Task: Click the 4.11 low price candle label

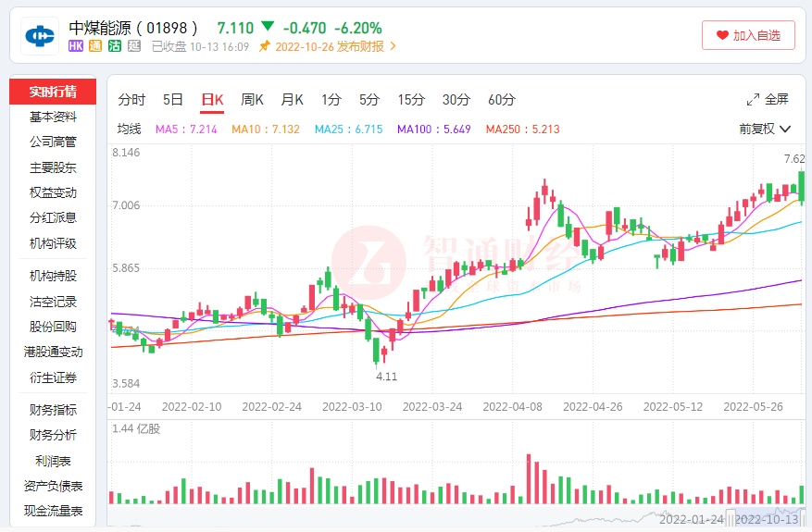Action: 386,377
